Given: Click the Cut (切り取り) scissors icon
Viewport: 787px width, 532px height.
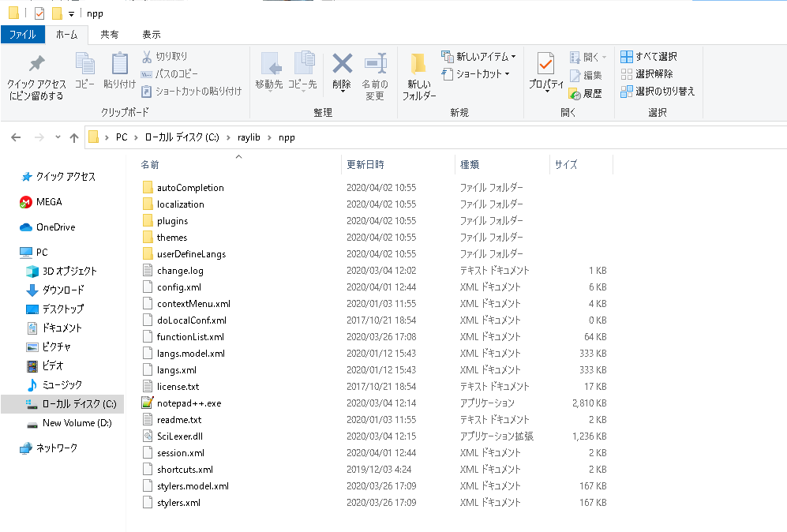Looking at the screenshot, I should click(x=147, y=56).
